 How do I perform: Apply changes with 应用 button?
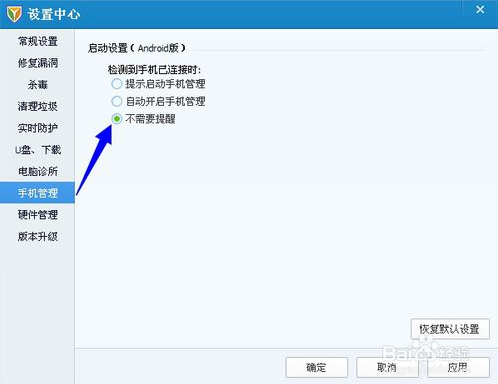tap(458, 368)
